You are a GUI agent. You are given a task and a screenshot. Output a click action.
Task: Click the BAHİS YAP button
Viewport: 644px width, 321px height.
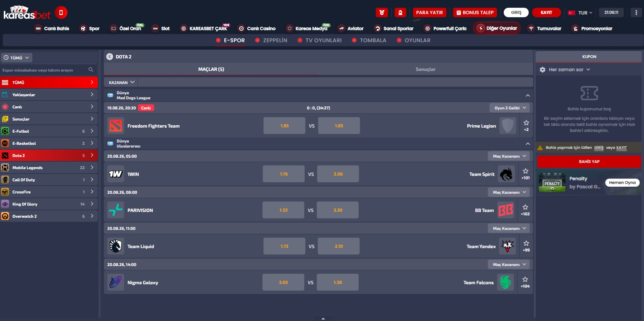(589, 161)
